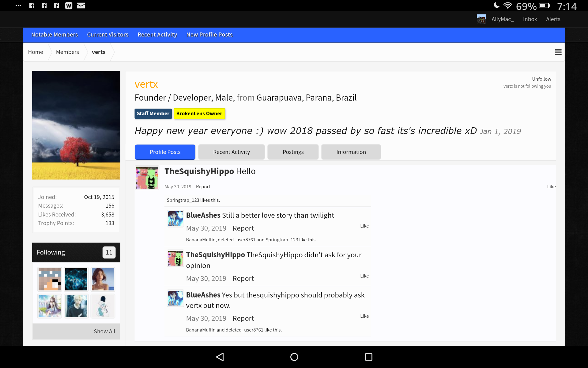This screenshot has height=368, width=588.
Task: Open Notable Members in blue nav bar
Action: (55, 35)
